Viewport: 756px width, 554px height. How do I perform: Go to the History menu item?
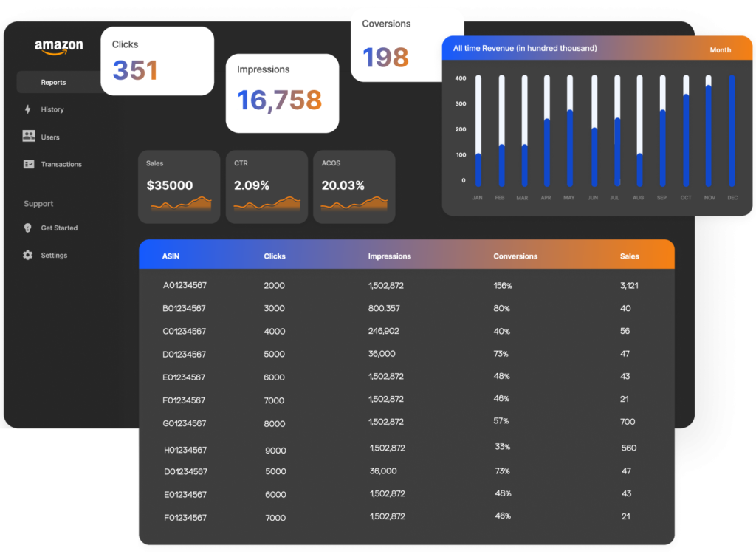pyautogui.click(x=52, y=109)
